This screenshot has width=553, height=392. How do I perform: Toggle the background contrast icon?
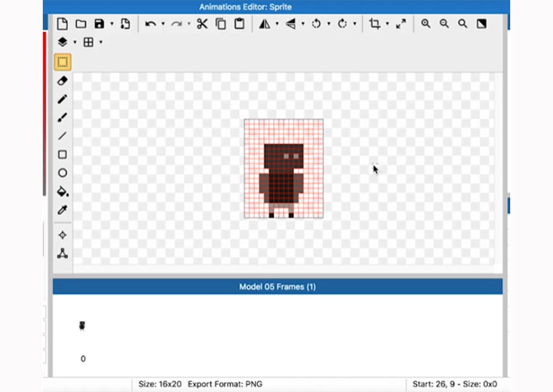click(481, 24)
